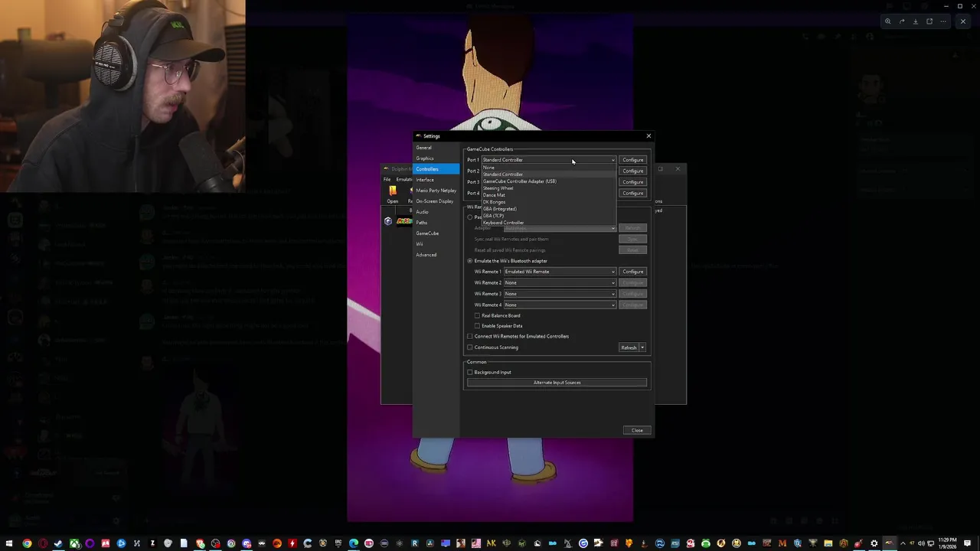Select the Controllers settings tab

[x=436, y=169]
